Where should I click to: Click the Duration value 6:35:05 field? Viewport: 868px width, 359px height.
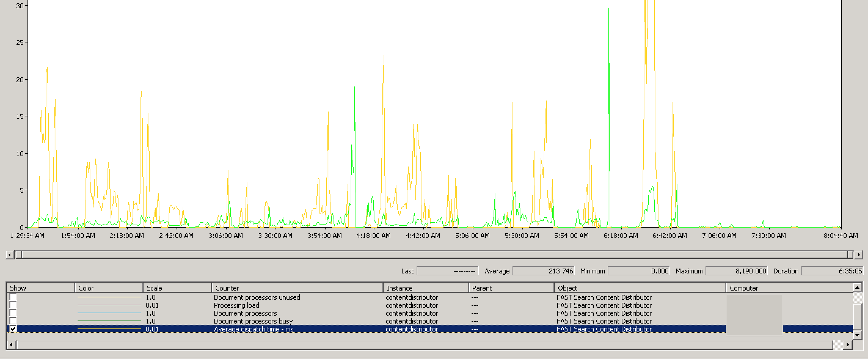[x=832, y=271]
